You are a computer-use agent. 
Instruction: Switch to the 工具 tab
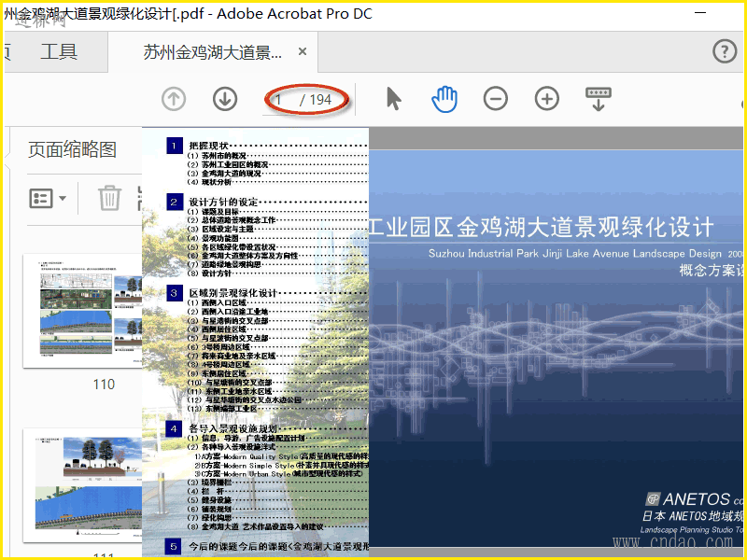pos(59,51)
